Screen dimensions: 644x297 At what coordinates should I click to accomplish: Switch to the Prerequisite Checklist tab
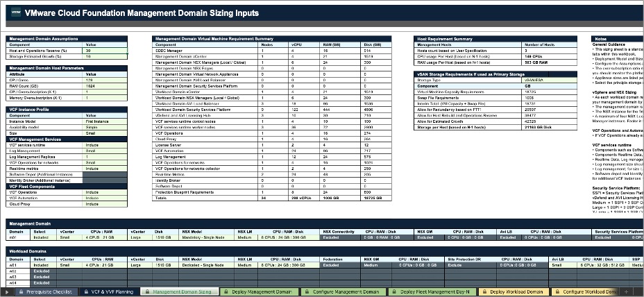tap(46, 291)
